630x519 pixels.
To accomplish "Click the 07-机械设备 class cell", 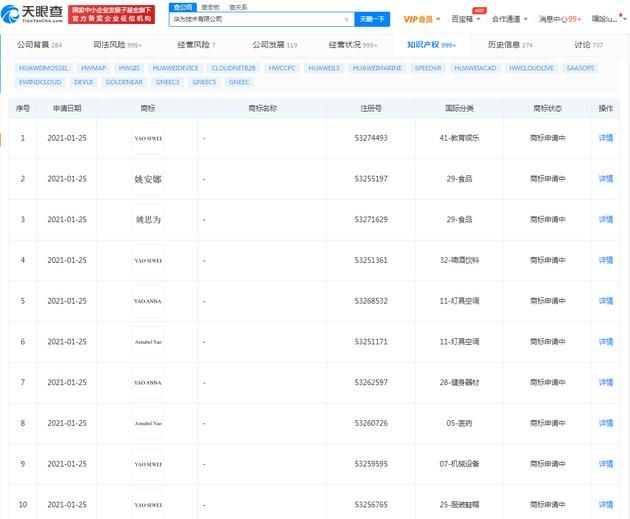I will [459, 464].
